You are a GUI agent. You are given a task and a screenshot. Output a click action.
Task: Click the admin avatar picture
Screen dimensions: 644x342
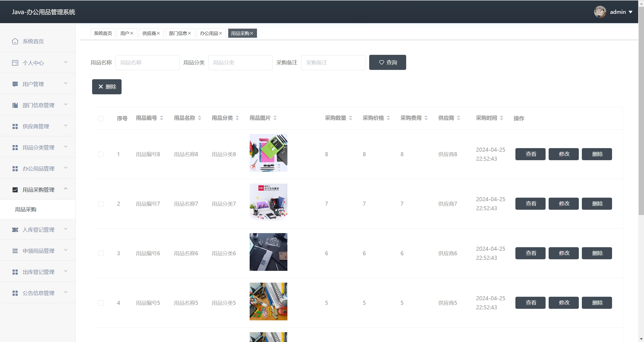600,12
